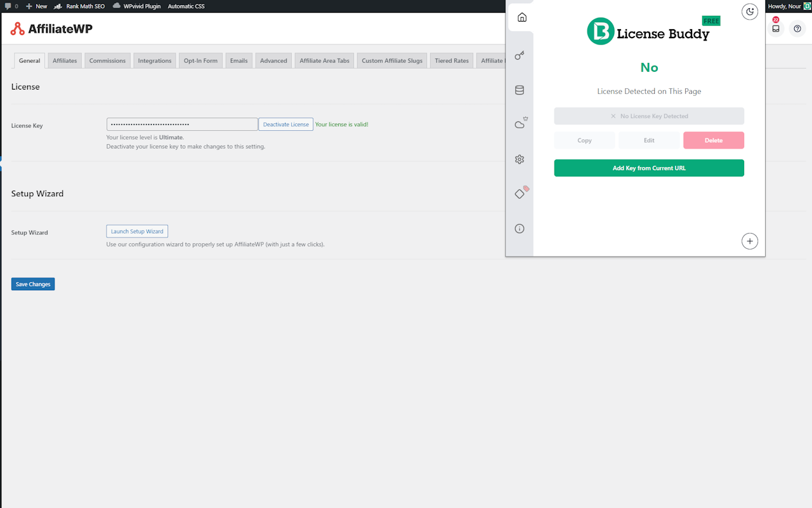Open the info icon in License Buddy sidebar
This screenshot has height=508, width=812.
[x=520, y=229]
